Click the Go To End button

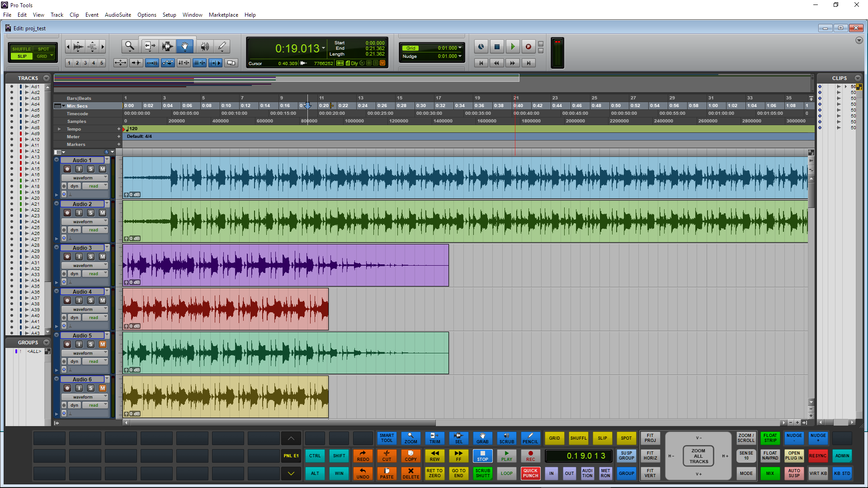tap(458, 473)
